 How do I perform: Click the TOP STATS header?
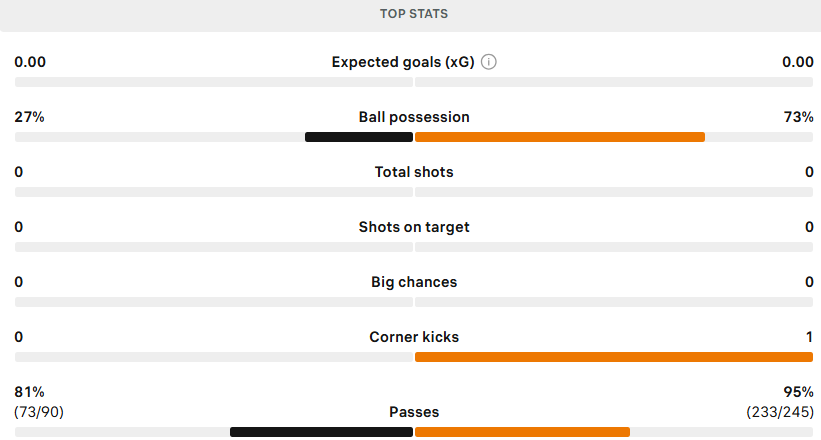[x=414, y=14]
